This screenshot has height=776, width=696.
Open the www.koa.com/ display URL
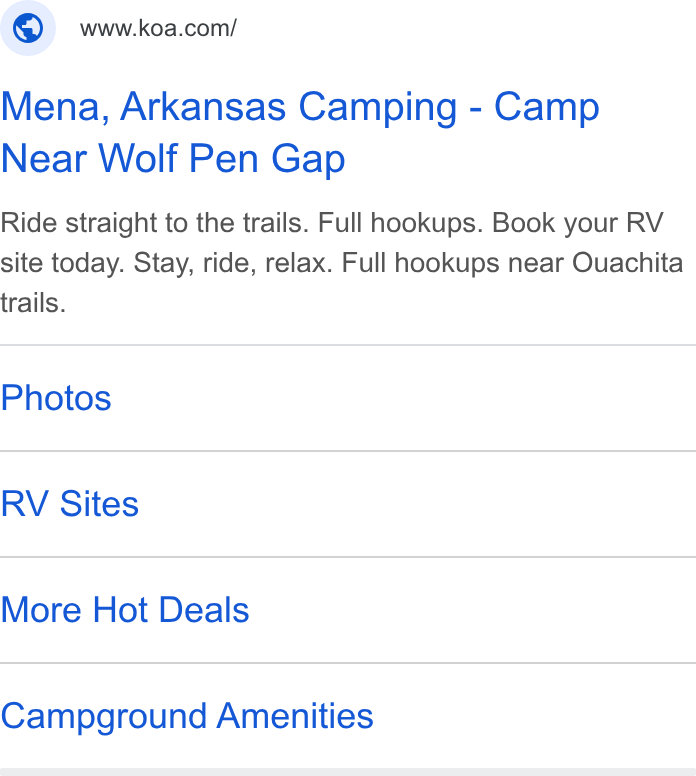158,28
